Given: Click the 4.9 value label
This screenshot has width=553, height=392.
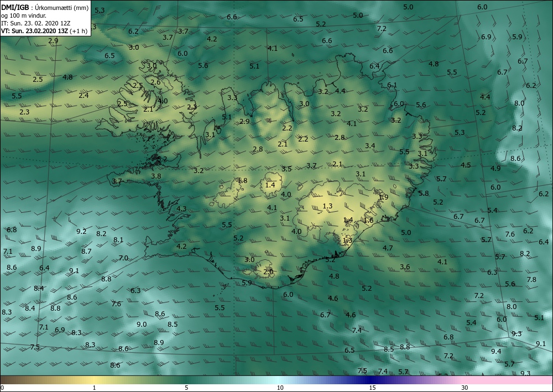Looking at the screenshot, I should (495, 169).
